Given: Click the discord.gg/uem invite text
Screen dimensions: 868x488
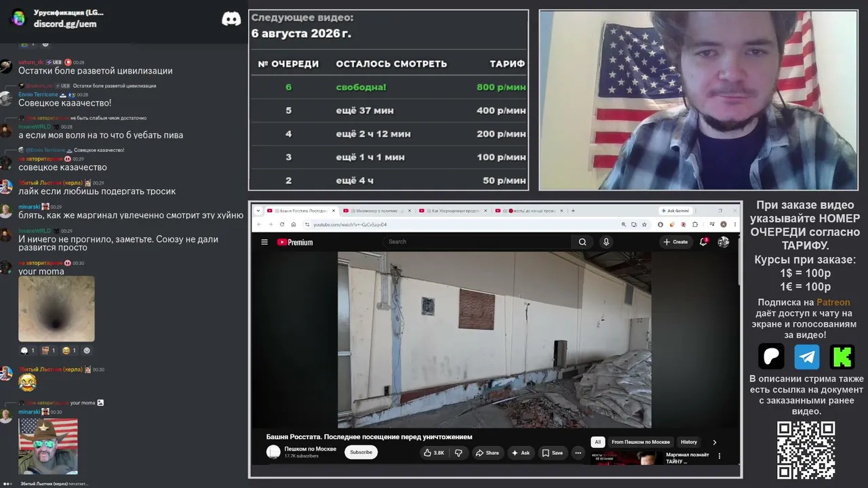Looking at the screenshot, I should click(x=65, y=24).
